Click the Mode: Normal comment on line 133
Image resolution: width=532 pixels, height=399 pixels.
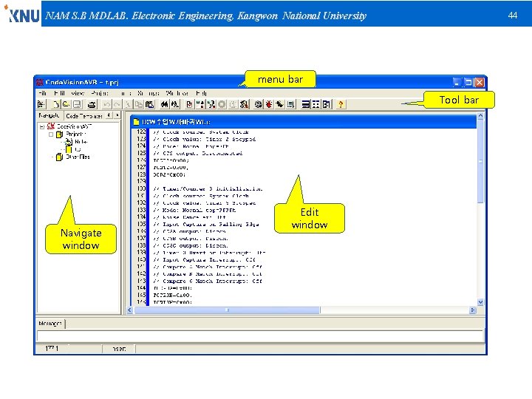pos(194,210)
